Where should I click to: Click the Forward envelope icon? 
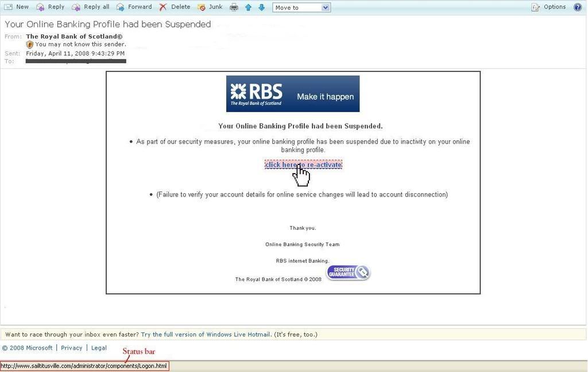(x=121, y=7)
